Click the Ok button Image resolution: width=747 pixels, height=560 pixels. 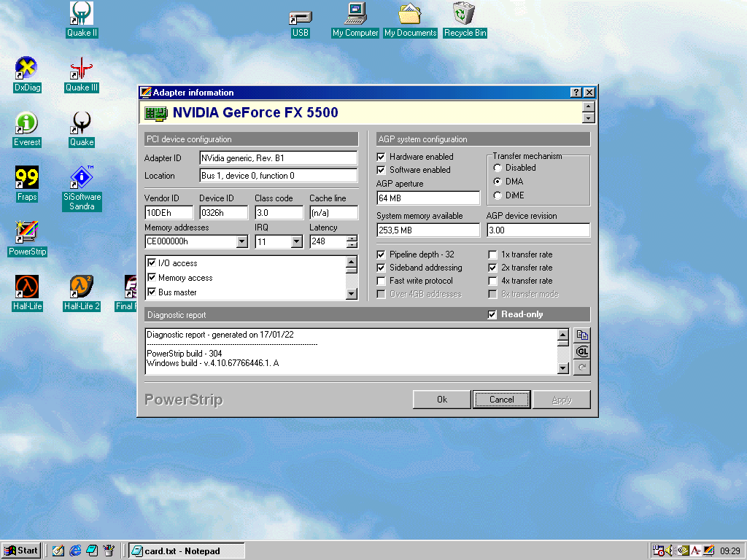coord(442,400)
